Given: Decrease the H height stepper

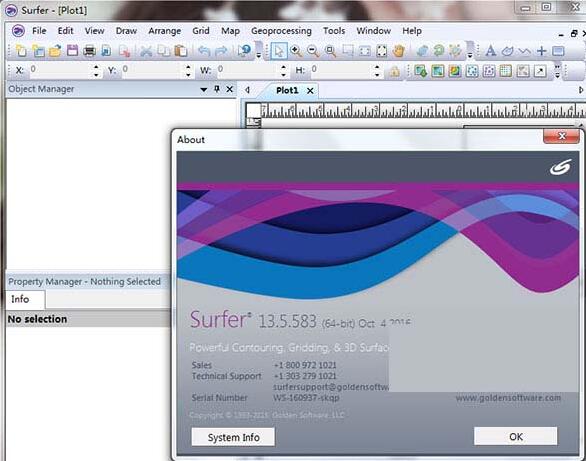Looking at the screenshot, I should pos(377,74).
